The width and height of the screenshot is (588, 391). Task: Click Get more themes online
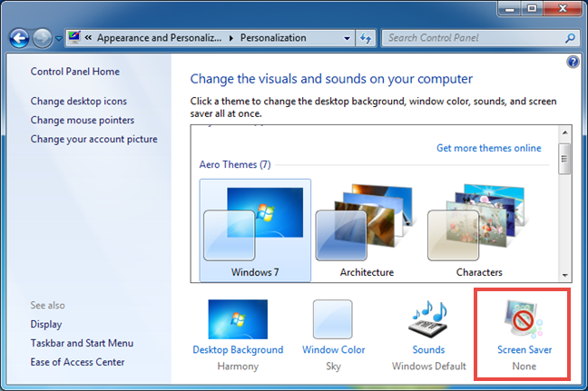pos(488,148)
